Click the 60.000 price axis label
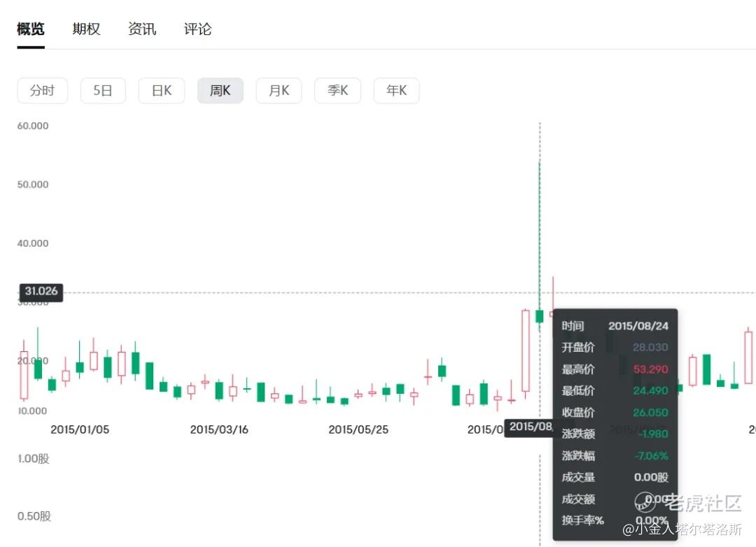Screen dimensions: 756x547 [33, 126]
